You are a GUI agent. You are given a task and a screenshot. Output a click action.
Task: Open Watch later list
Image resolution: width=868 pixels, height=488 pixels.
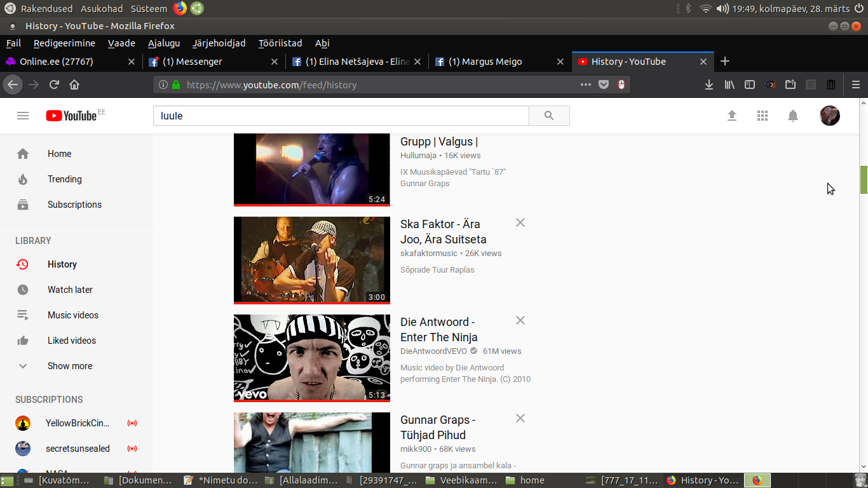[x=76, y=290]
